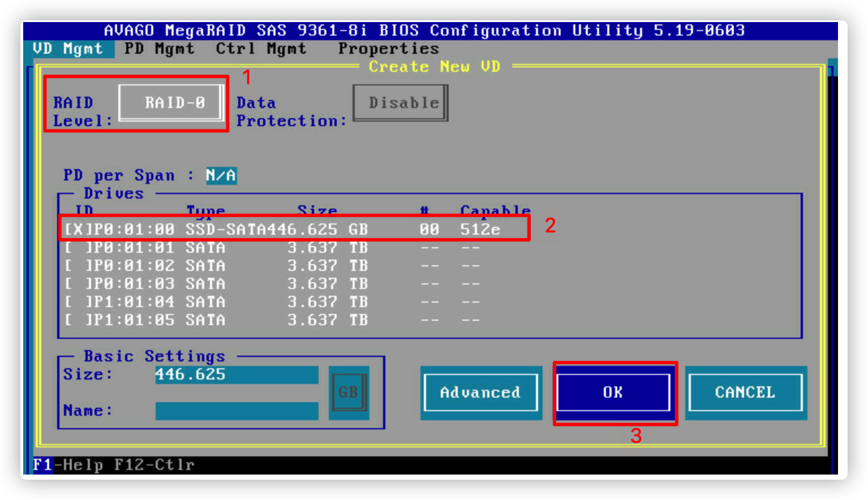Click the Size input field showing 446.625

[x=237, y=374]
